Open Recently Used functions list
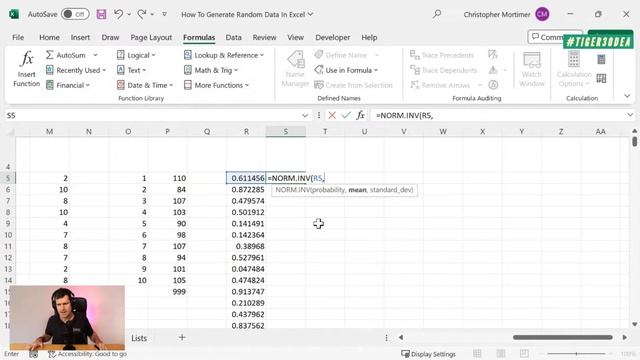Viewport: 640px width, 360px height. click(76, 70)
